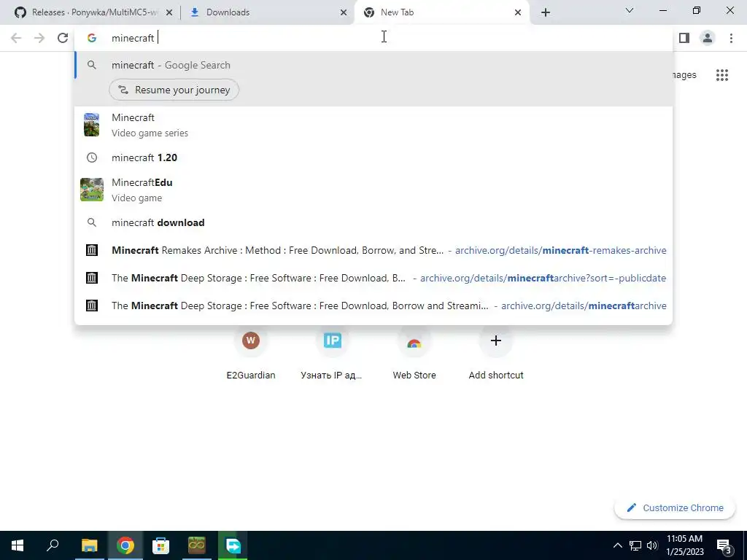Click the address bar containing minecraft
This screenshot has width=747, height=560.
point(373,38)
